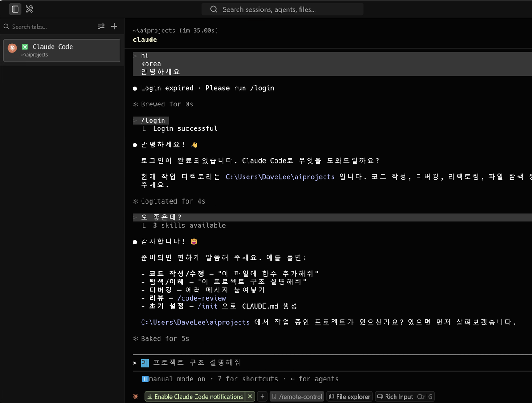Screen dimensions: 532x403
Task: Click the Claude logo in the bottom toolbar
Action: [x=136, y=397]
